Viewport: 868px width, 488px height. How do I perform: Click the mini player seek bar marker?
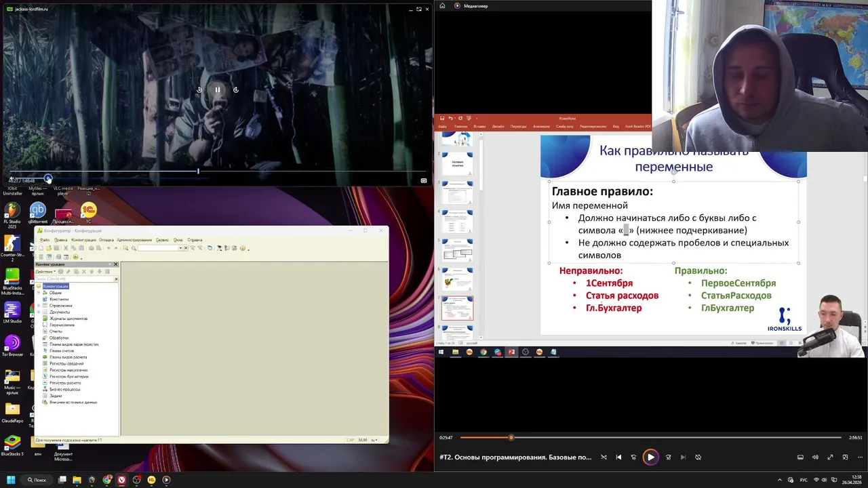point(198,171)
